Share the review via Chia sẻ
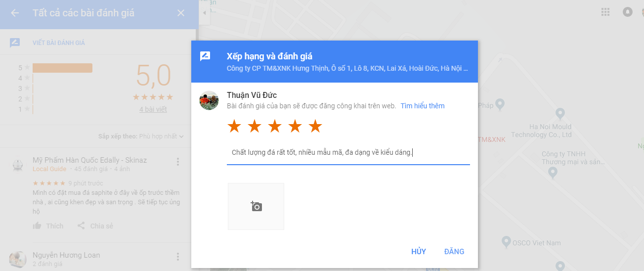 95,226
